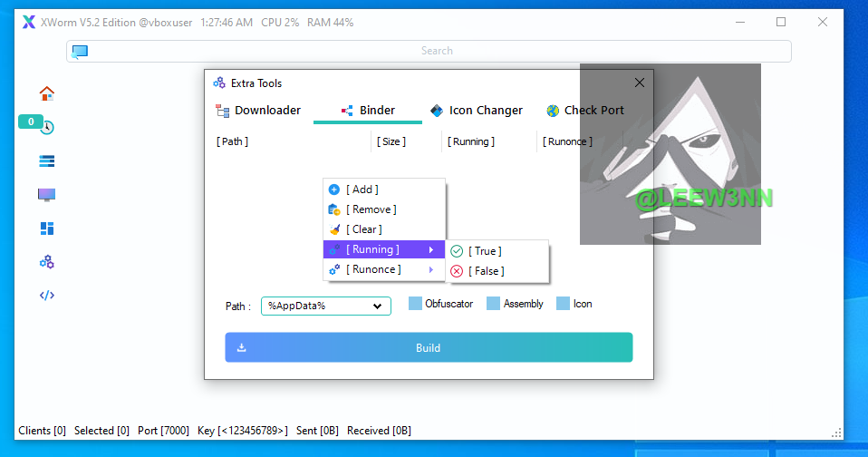
Task: Click the code brackets icon in sidebar
Action: pos(47,295)
